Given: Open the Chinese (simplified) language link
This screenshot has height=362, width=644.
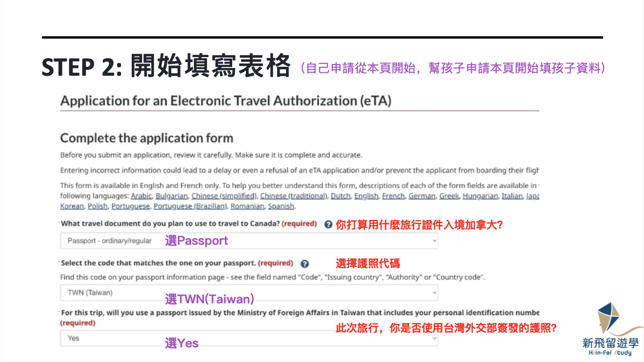Looking at the screenshot, I should click(224, 196).
